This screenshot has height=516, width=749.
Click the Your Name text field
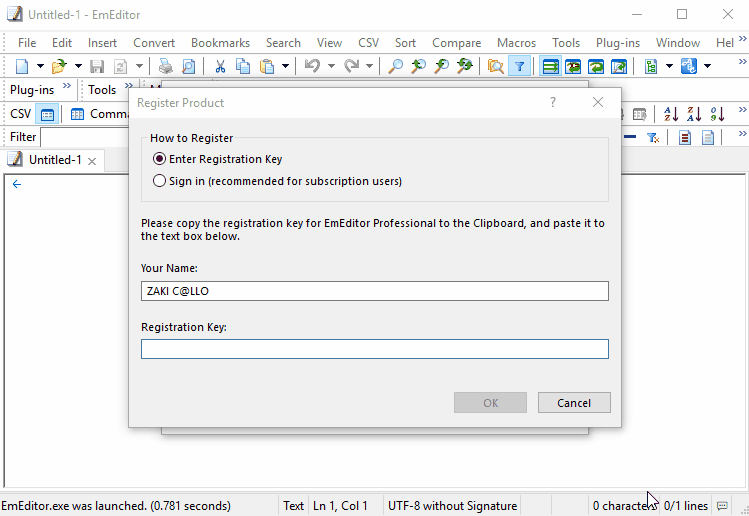click(375, 291)
